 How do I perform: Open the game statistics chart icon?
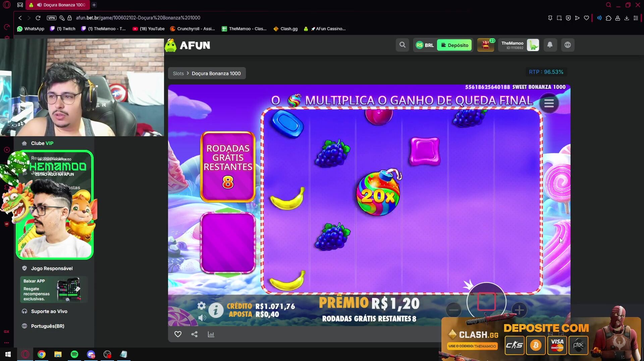coord(211,334)
